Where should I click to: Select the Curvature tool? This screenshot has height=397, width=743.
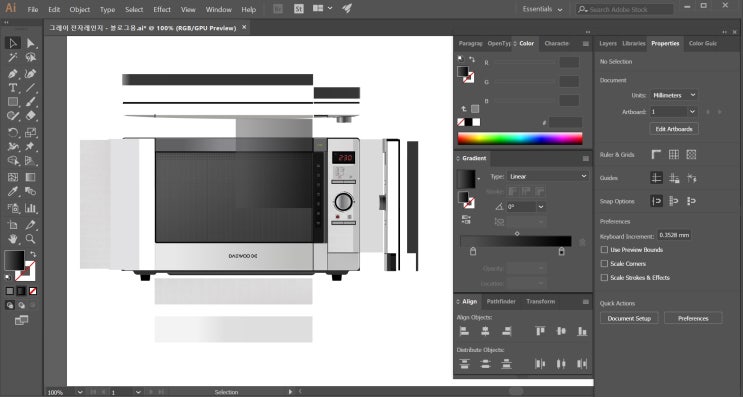pos(31,73)
